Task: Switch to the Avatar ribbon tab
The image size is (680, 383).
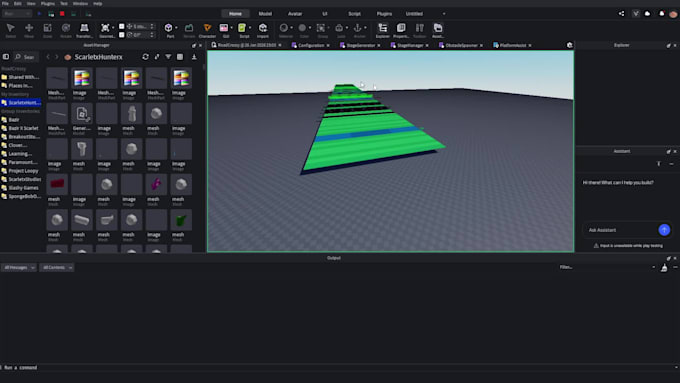Action: pos(295,14)
